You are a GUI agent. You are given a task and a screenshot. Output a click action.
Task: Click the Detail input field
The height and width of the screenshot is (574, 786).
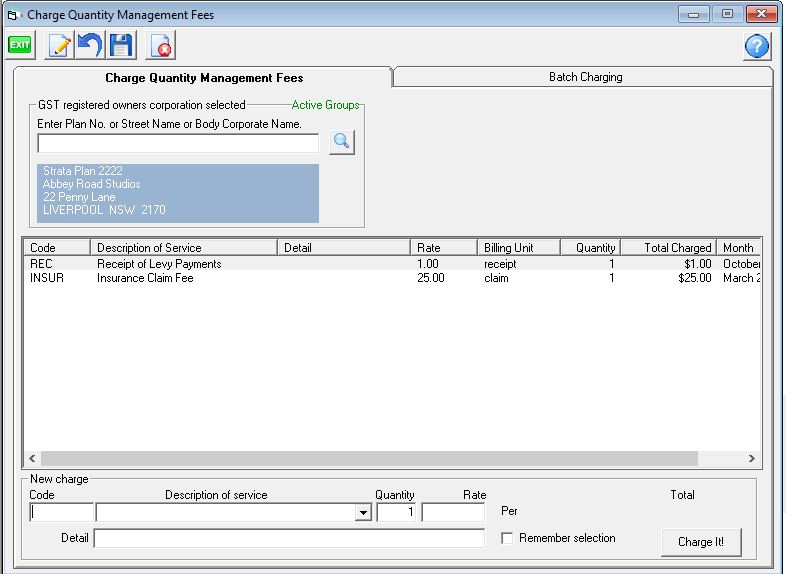289,538
